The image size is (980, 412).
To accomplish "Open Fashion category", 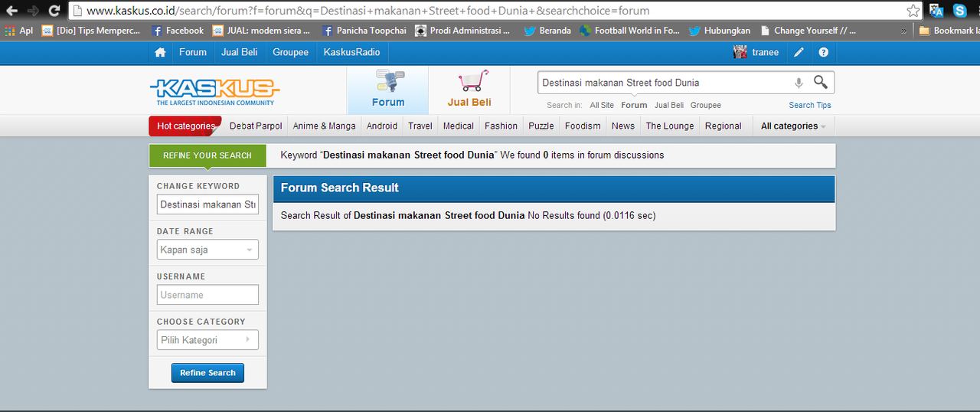I will click(x=501, y=126).
